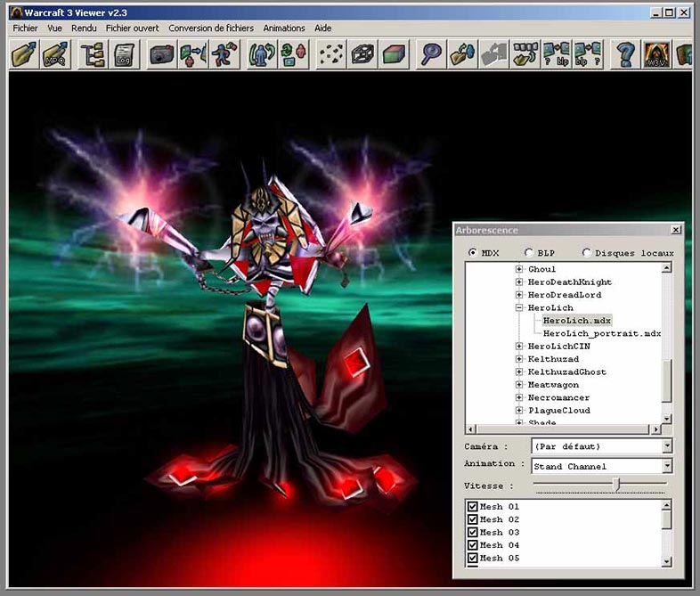Viewport: 700px width, 596px height.
Task: Click the tree list scroll-up arrow
Action: [x=666, y=268]
